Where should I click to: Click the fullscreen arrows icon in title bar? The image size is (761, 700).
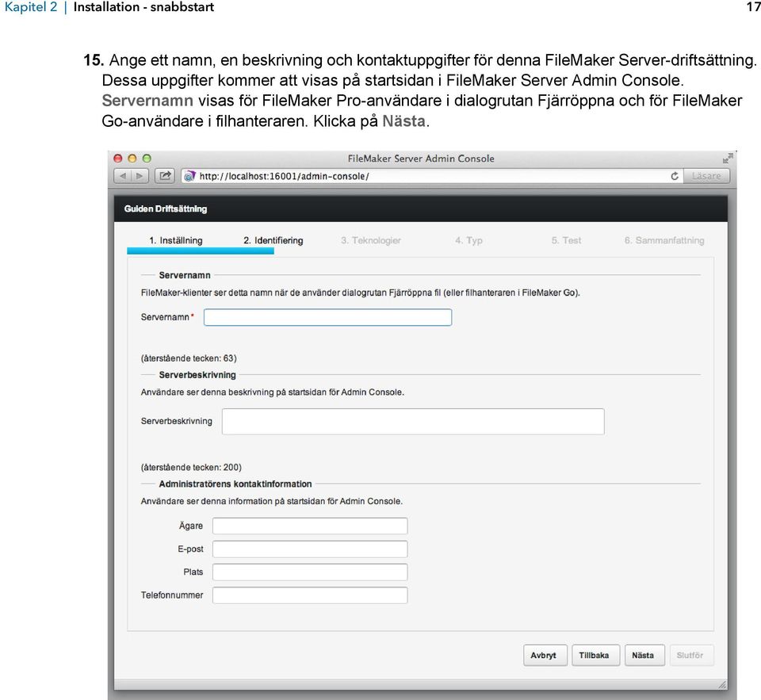pos(727,159)
